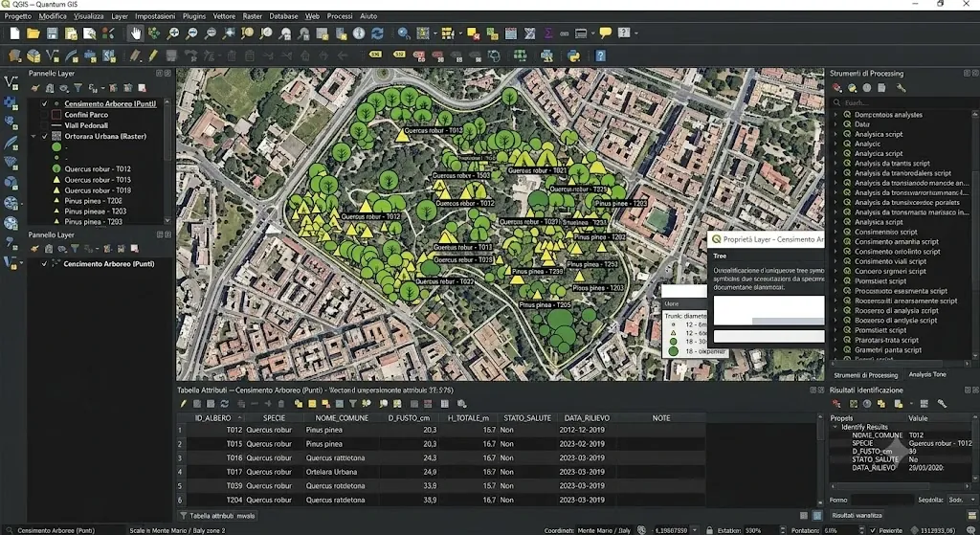This screenshot has height=535, width=980.
Task: Uncheck the Ortorara Urbana (Raster) layer checkbox
Action: coord(44,136)
